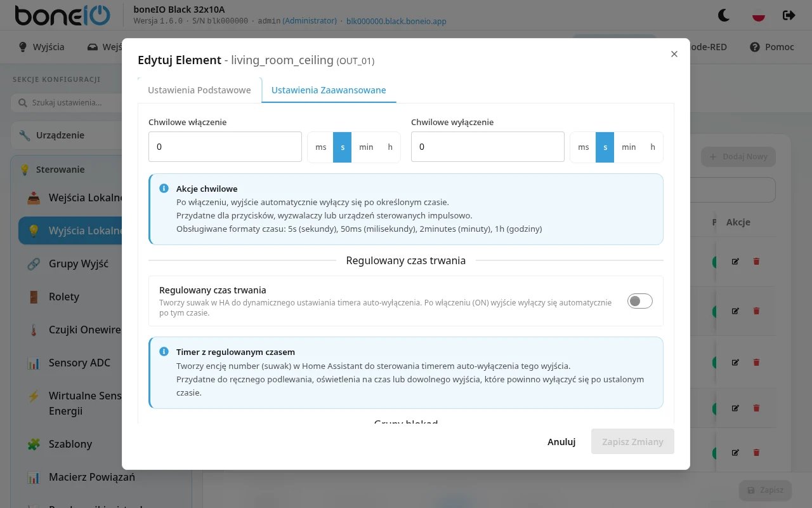This screenshot has height=508, width=812.
Task: Select s unit for Chwilowe włączenie
Action: click(343, 147)
